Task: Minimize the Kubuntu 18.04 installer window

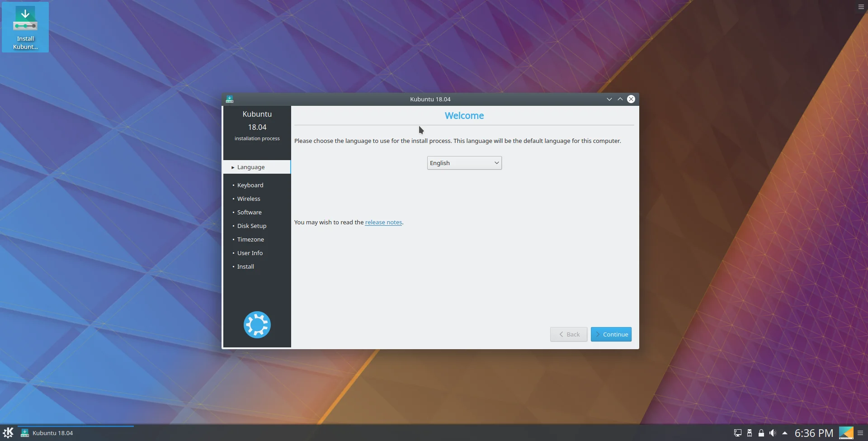Action: coord(609,99)
